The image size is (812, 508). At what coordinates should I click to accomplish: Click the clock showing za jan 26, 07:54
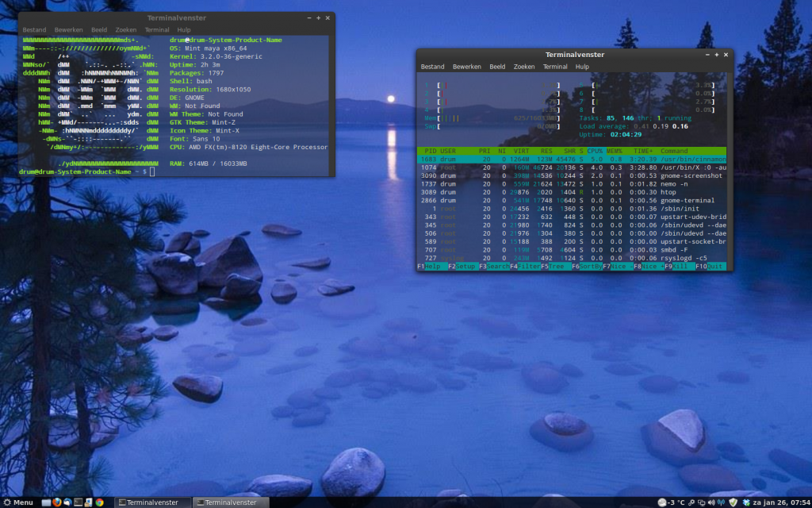coord(780,502)
